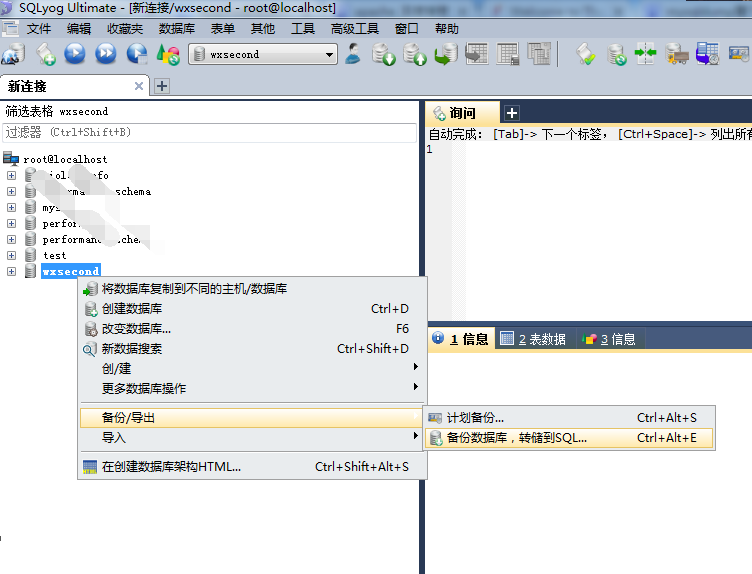
Task: Click the new connection toolbar icon
Action: (13, 54)
